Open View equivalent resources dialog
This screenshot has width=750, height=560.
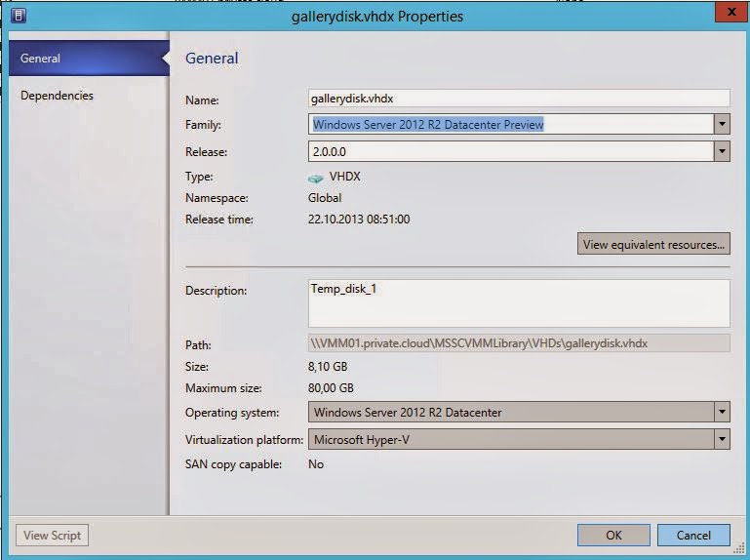[653, 244]
